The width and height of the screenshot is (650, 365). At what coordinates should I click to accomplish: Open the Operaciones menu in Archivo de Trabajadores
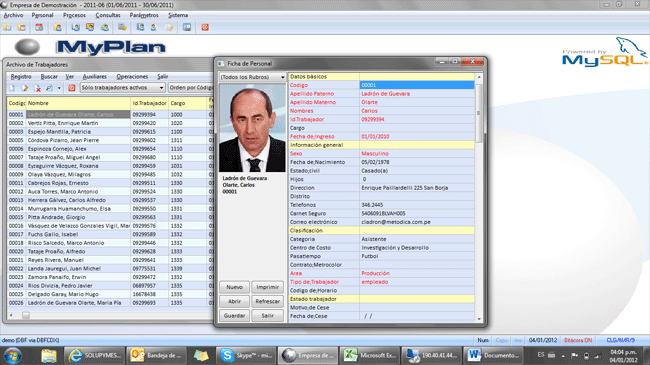click(132, 77)
